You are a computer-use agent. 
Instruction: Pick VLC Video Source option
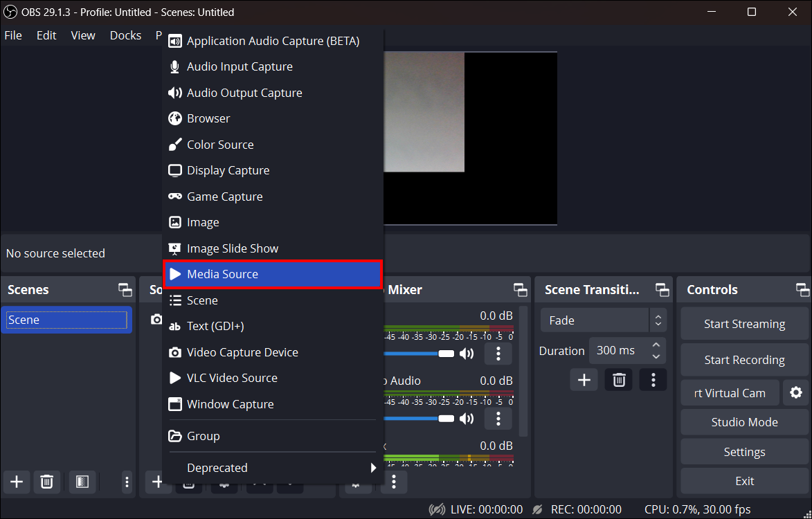pyautogui.click(x=273, y=379)
